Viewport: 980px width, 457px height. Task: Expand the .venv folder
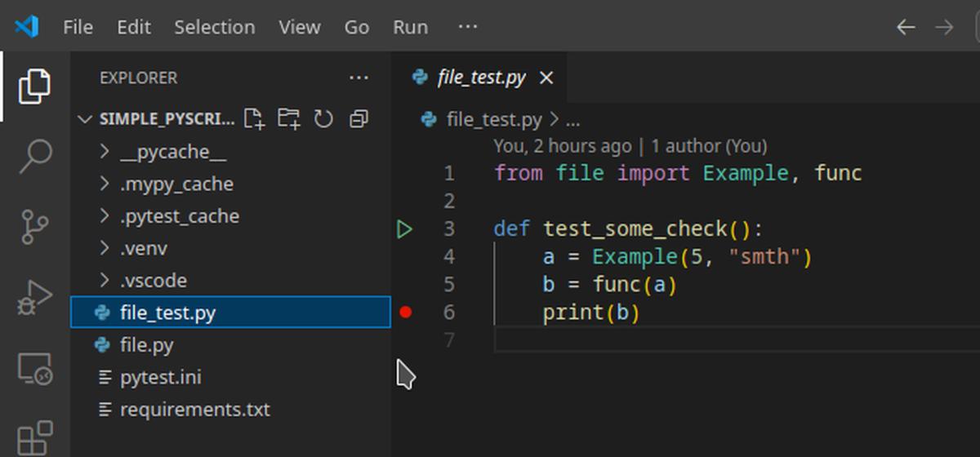point(231,248)
